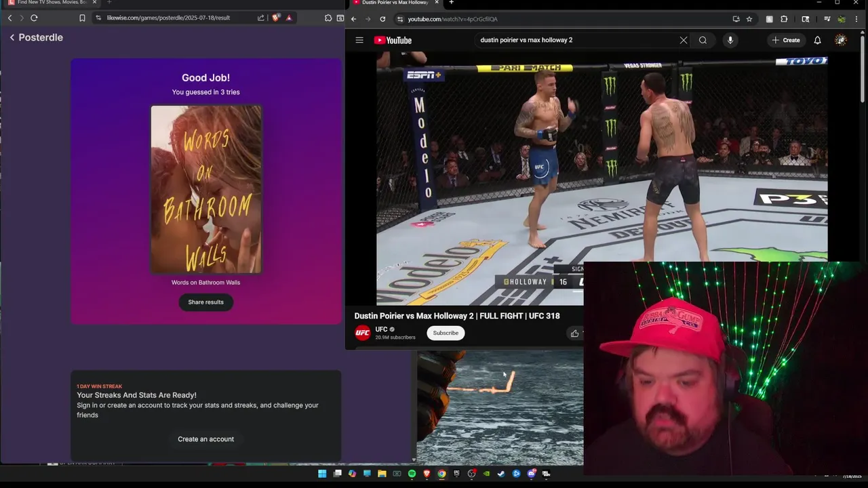Viewport: 868px width, 488px height.
Task: Click the UFC channel avatar
Action: pos(363,333)
